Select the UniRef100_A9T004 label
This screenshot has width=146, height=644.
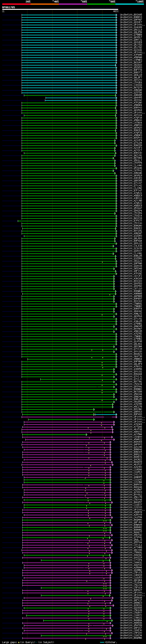tap(131, 115)
